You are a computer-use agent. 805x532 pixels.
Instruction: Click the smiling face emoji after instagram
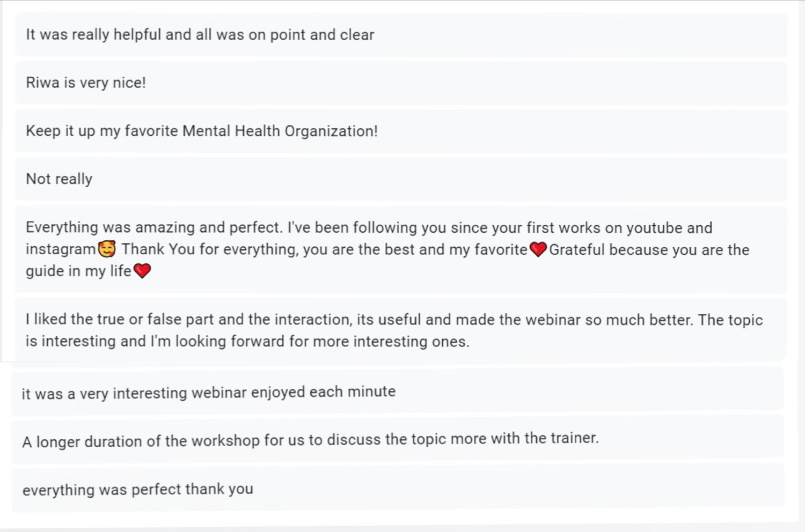(x=107, y=249)
